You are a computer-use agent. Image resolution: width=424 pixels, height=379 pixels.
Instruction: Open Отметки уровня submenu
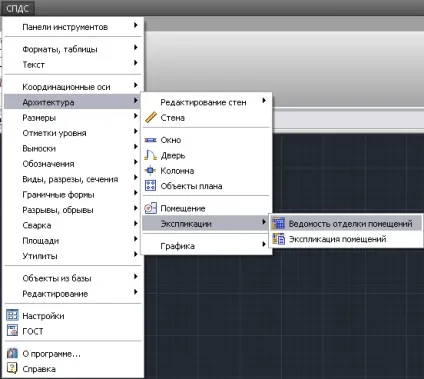(x=73, y=133)
